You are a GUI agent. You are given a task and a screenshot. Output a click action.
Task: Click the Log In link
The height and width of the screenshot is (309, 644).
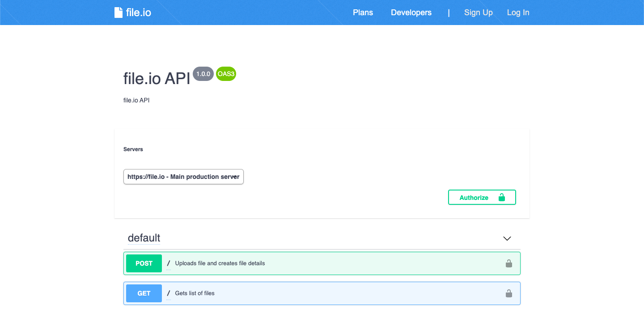518,12
